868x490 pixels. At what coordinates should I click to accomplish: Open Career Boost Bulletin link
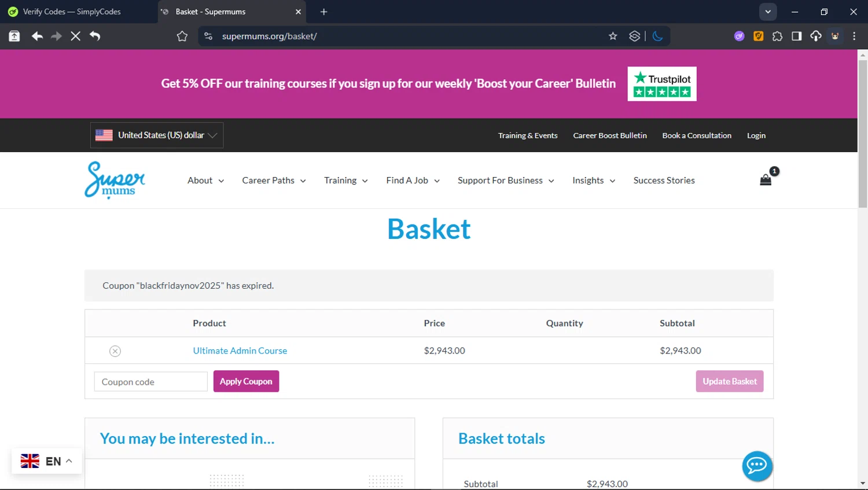point(610,135)
